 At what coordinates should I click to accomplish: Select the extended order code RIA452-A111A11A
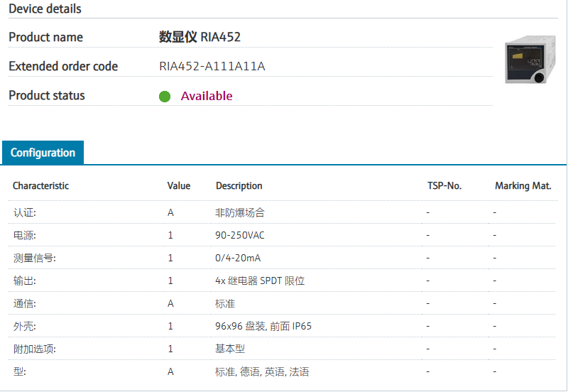pos(212,67)
